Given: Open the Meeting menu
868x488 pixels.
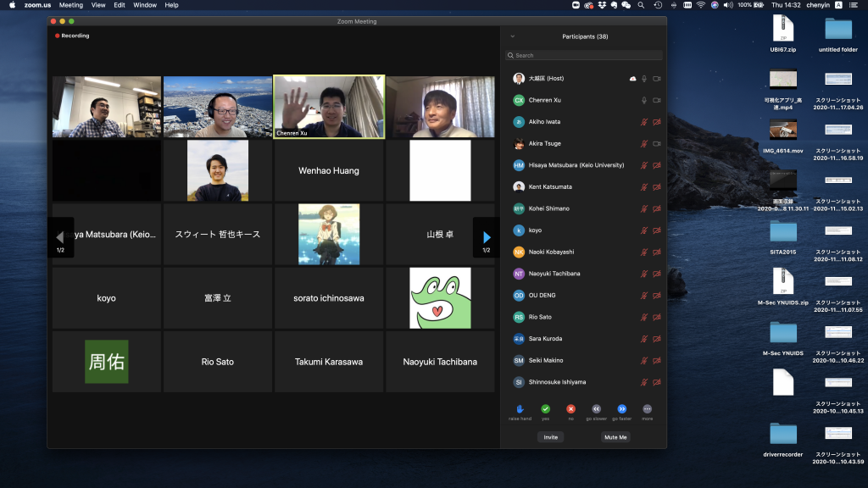Looking at the screenshot, I should tap(71, 5).
